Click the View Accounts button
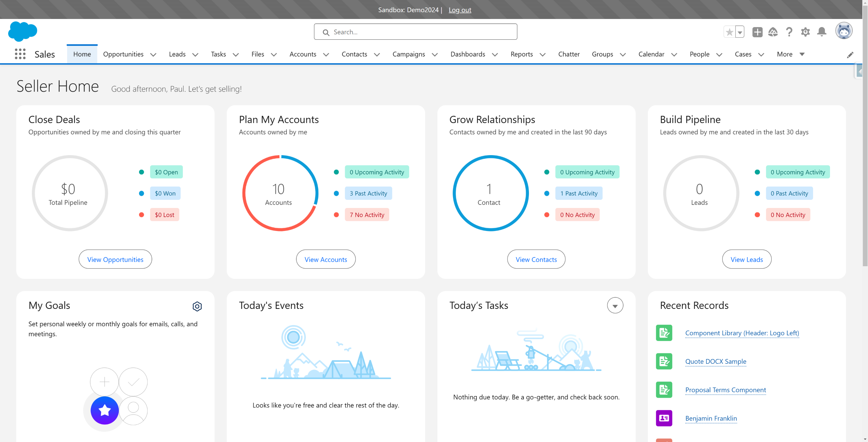This screenshot has height=442, width=868. click(x=325, y=259)
